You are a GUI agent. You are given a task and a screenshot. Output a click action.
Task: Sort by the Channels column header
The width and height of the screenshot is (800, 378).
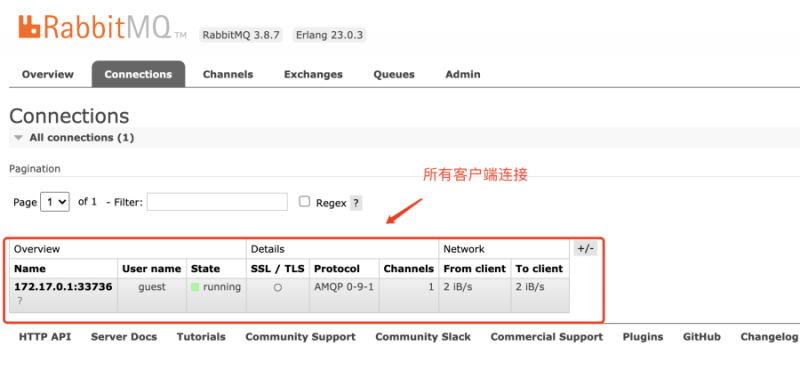409,269
